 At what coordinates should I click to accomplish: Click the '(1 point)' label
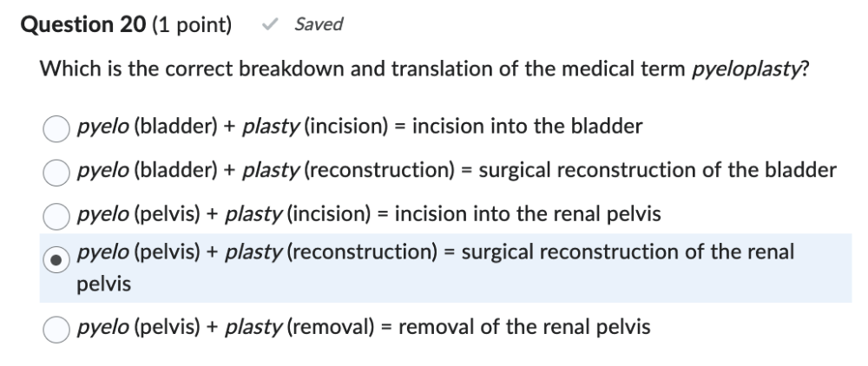pos(192,25)
